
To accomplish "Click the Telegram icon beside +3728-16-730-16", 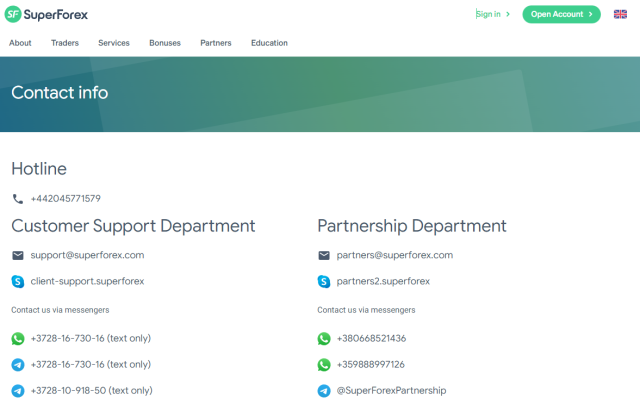I will (18, 365).
